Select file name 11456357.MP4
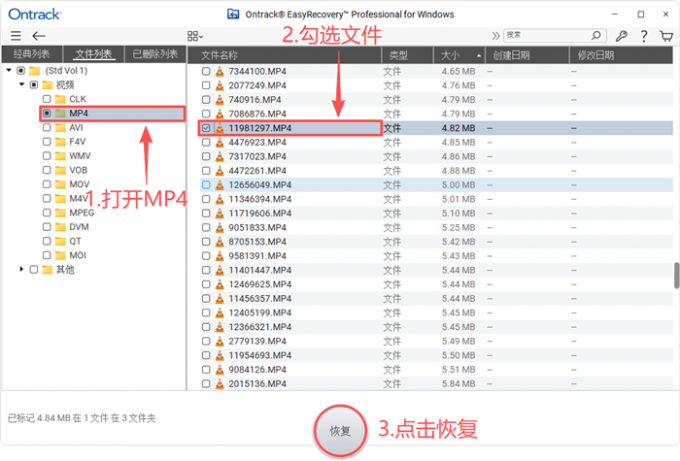680x461 pixels. pyautogui.click(x=260, y=298)
